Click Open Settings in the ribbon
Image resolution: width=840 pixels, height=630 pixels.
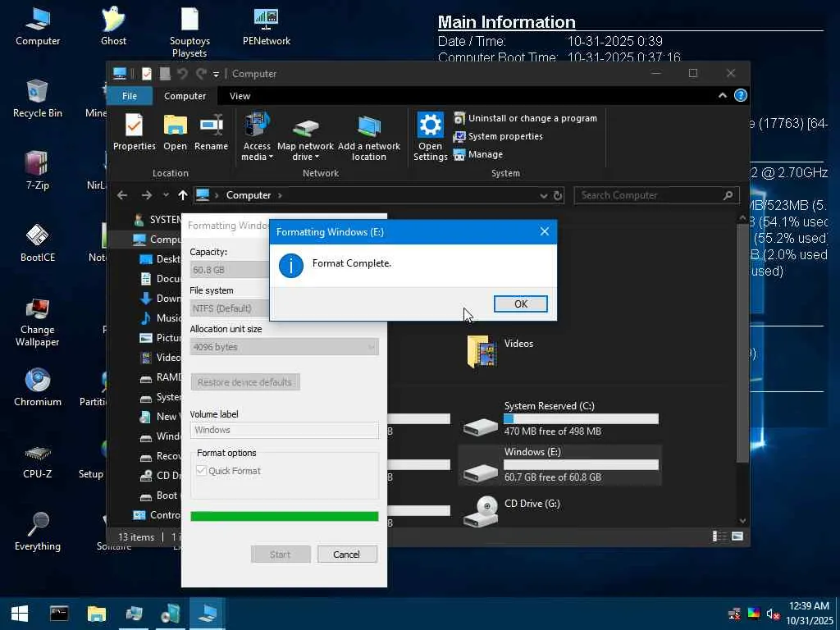[430, 137]
